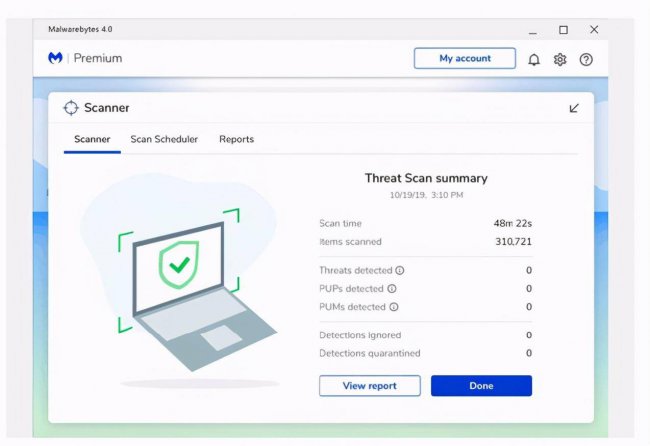The image size is (650, 446).
Task: Switch to the Scan Scheduler tab
Action: 164,139
